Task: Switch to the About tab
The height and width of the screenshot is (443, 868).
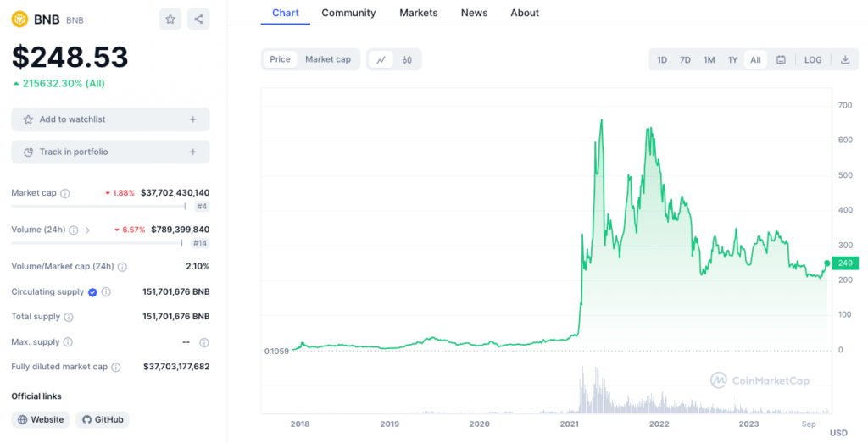Action: coord(525,13)
